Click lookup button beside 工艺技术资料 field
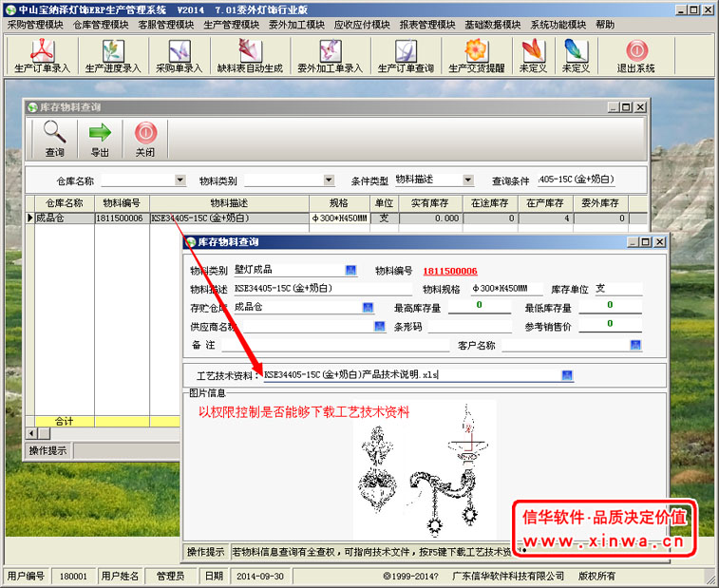The height and width of the screenshot is (588, 719). click(x=567, y=375)
